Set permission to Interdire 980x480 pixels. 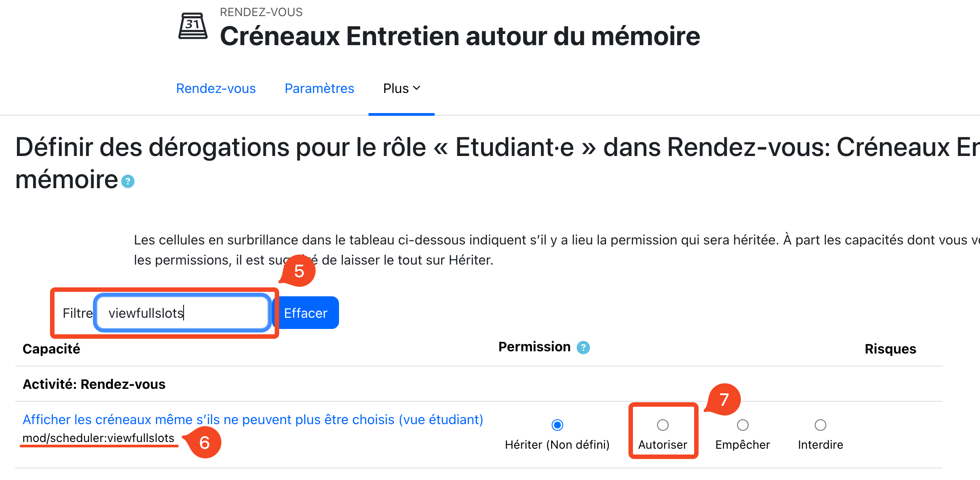coord(820,425)
